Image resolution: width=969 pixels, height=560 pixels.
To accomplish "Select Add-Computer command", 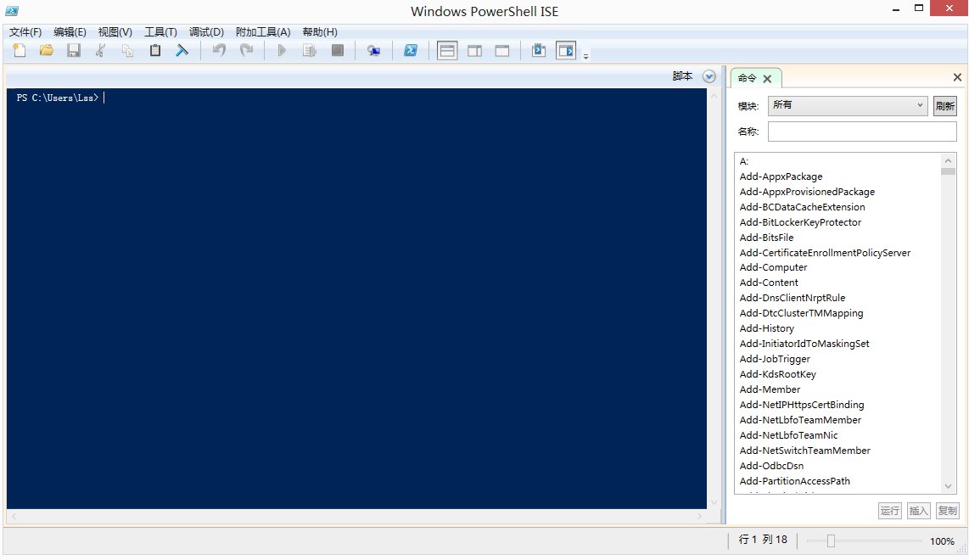I will pos(773,267).
